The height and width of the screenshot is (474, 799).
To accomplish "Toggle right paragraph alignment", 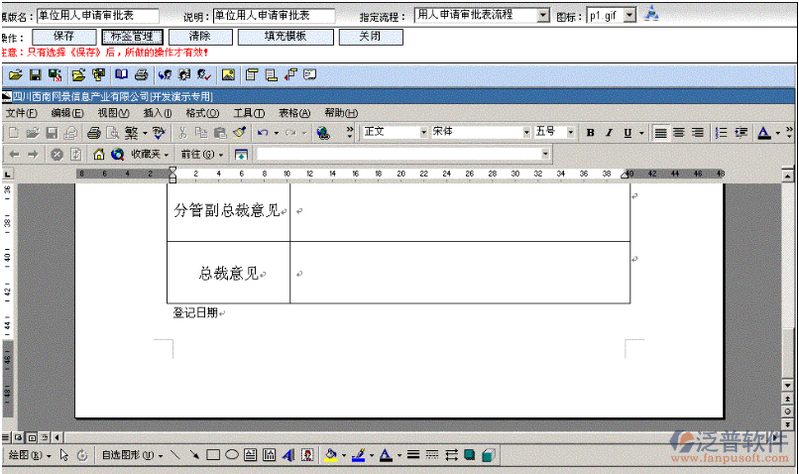I will pyautogui.click(x=698, y=133).
